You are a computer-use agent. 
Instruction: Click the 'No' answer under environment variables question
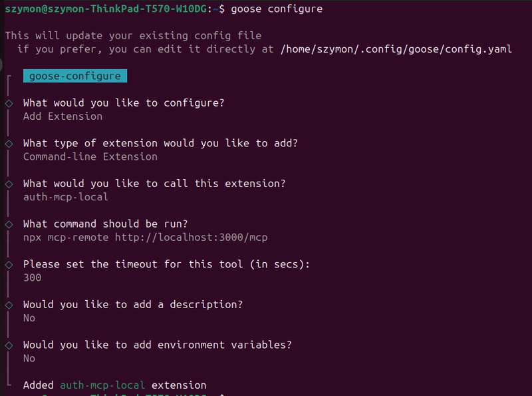pyautogui.click(x=29, y=358)
